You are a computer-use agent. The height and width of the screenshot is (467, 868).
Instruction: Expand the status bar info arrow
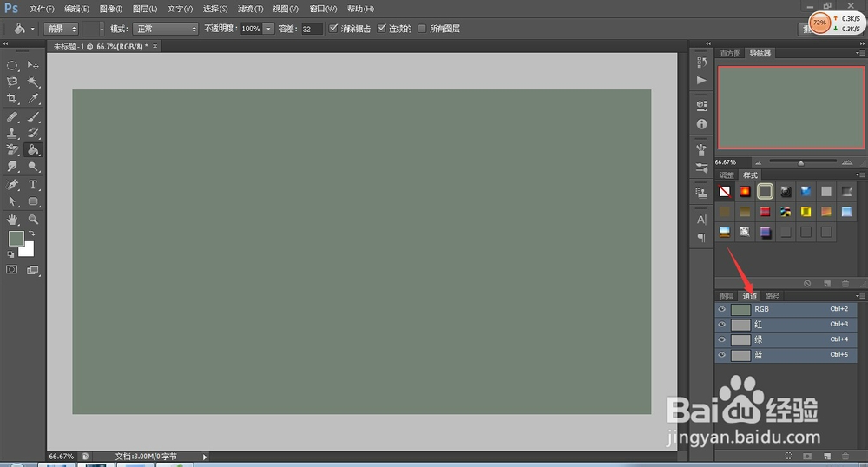(x=205, y=457)
